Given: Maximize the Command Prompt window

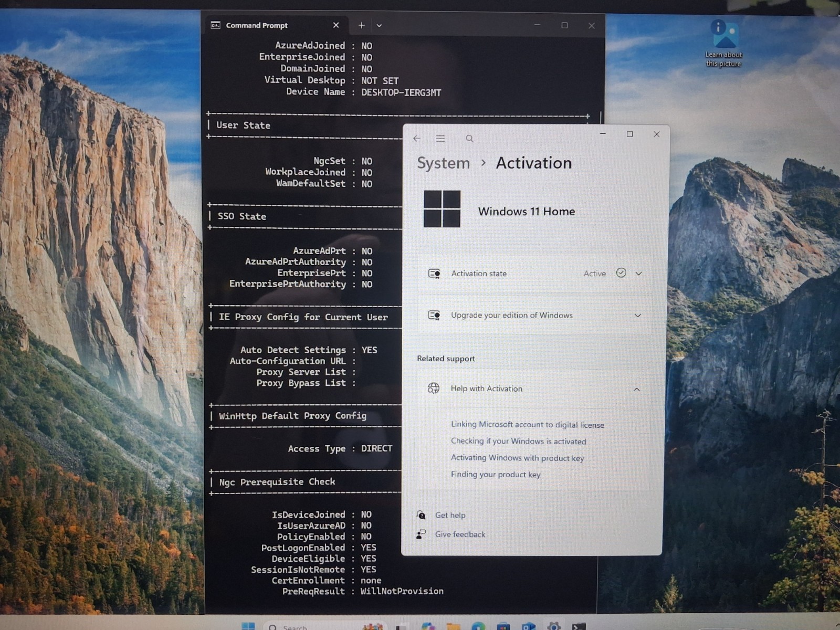Looking at the screenshot, I should [564, 25].
